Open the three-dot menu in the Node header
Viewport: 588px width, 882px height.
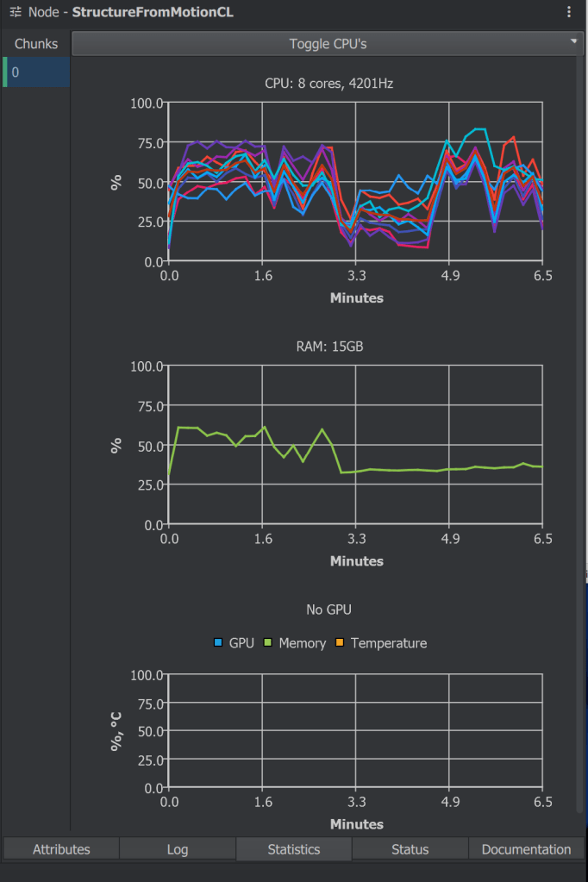[x=568, y=12]
